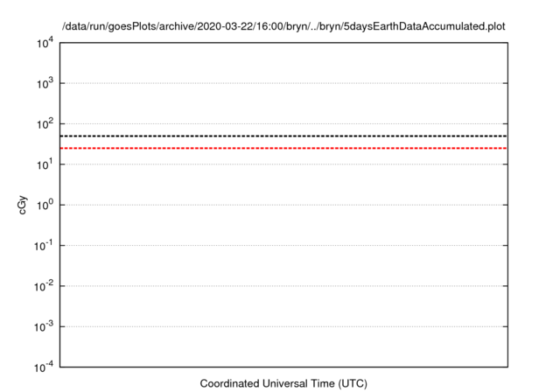Click the 10^2 y-axis tick label
The image size is (560, 392).
pyautogui.click(x=45, y=124)
